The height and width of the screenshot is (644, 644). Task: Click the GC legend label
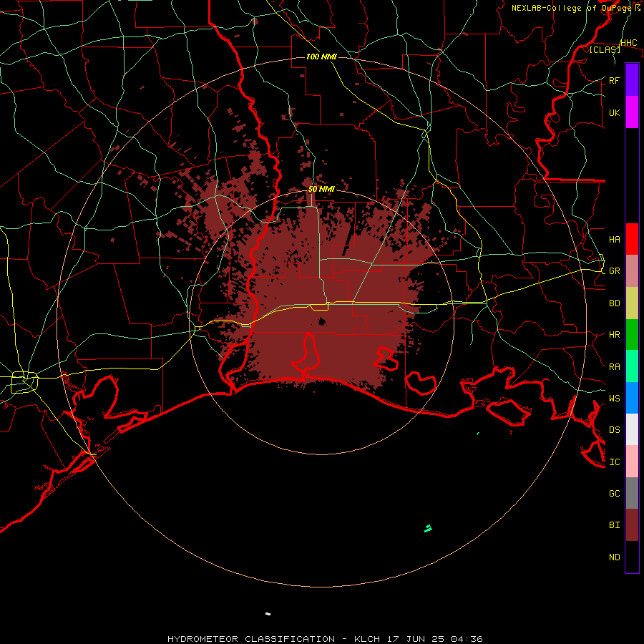(x=614, y=493)
